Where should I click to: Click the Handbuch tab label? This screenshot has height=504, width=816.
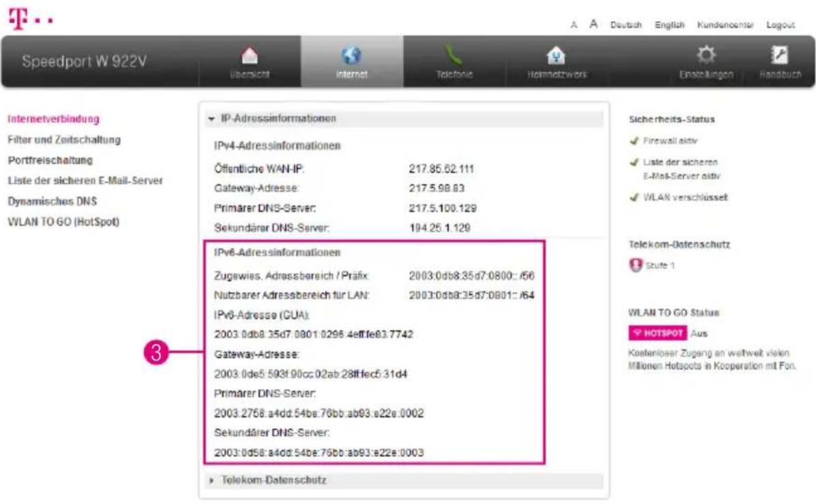coord(780,74)
